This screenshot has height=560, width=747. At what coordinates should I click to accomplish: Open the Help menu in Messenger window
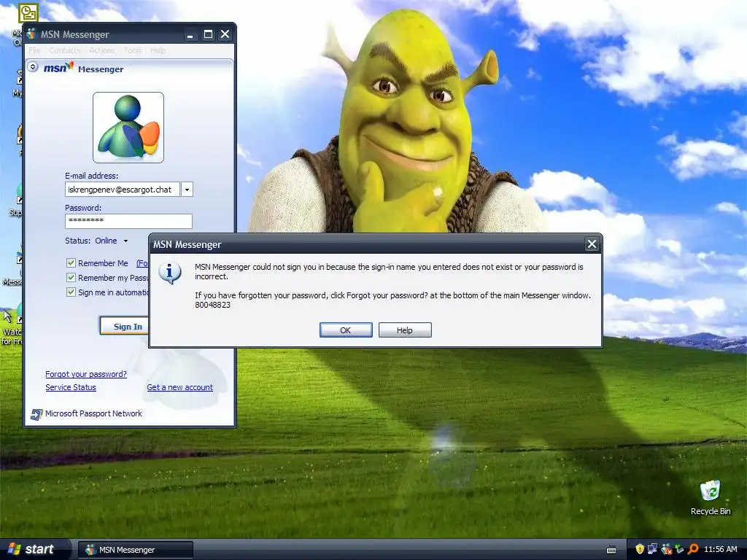pos(158,50)
